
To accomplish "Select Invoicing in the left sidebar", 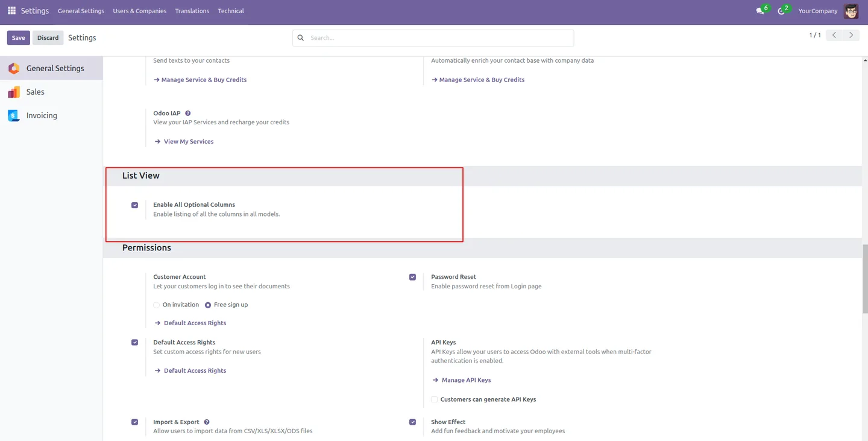I will click(x=51, y=115).
